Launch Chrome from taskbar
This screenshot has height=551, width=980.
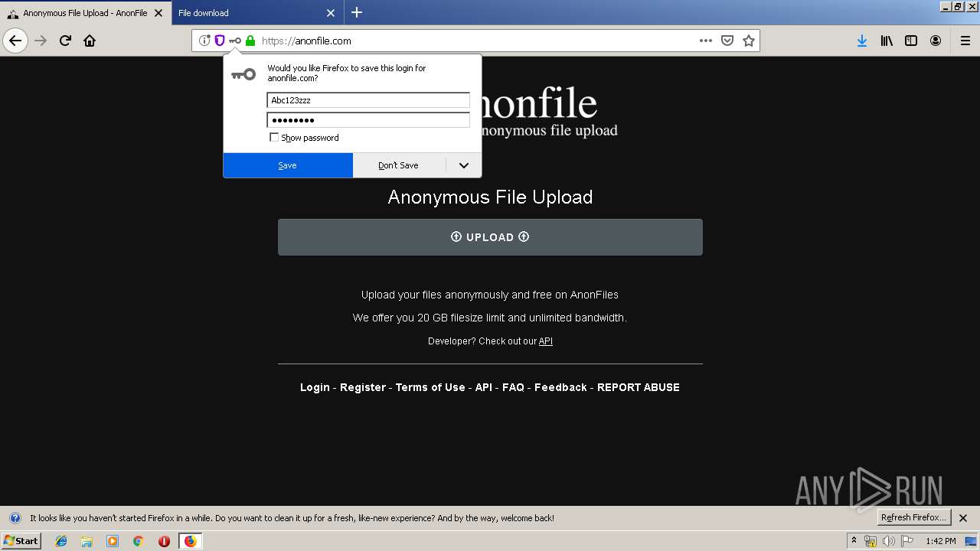point(139,541)
